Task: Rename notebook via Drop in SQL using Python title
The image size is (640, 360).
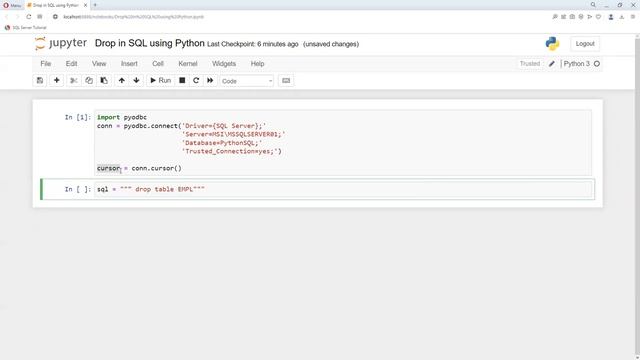Action: point(149,43)
